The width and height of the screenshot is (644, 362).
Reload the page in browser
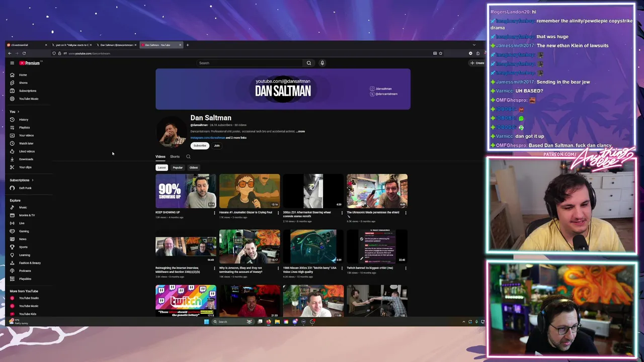pyautogui.click(x=24, y=53)
